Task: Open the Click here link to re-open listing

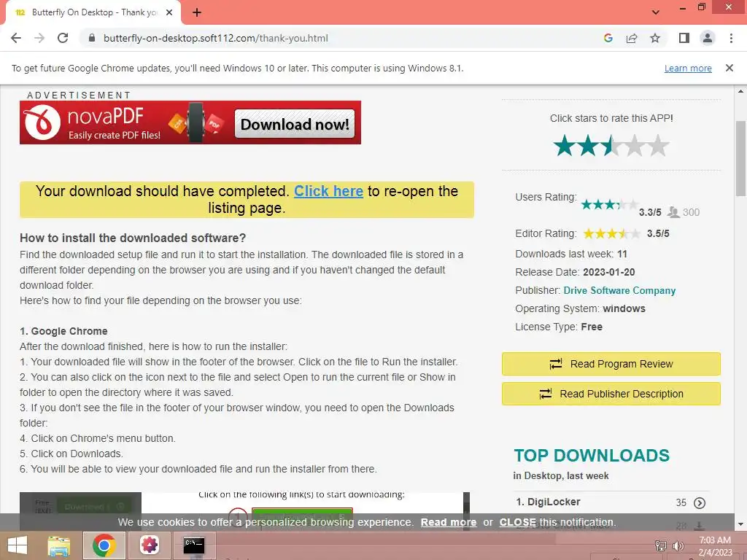Action: (x=328, y=191)
